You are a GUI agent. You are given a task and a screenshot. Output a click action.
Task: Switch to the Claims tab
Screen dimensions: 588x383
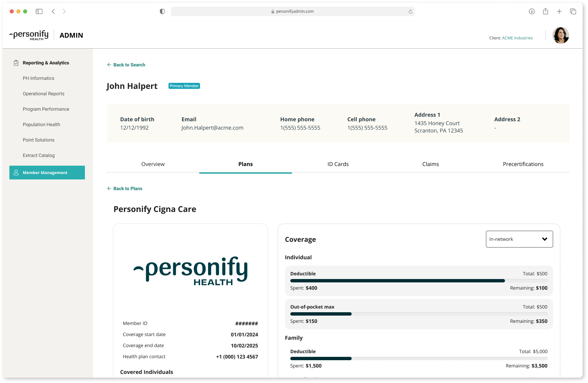[x=431, y=164]
